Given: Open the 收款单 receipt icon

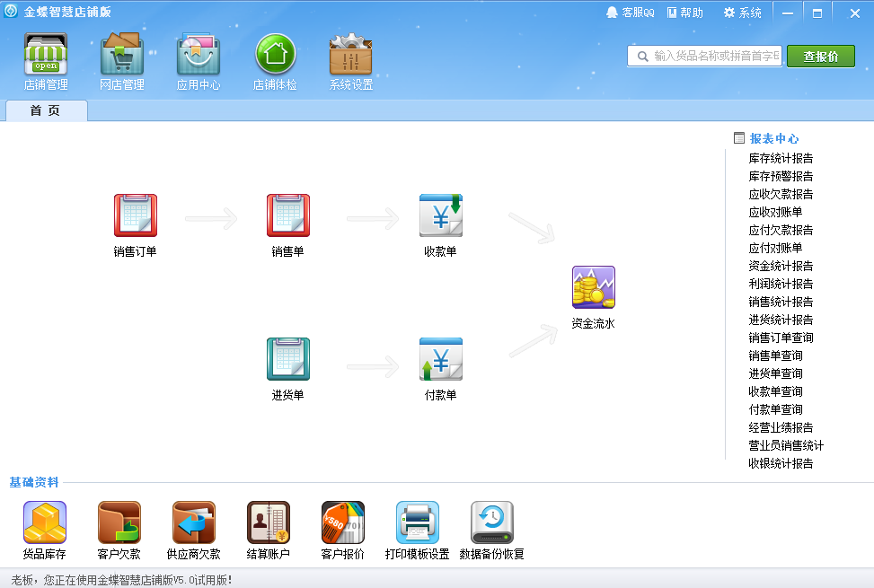Looking at the screenshot, I should click(441, 215).
